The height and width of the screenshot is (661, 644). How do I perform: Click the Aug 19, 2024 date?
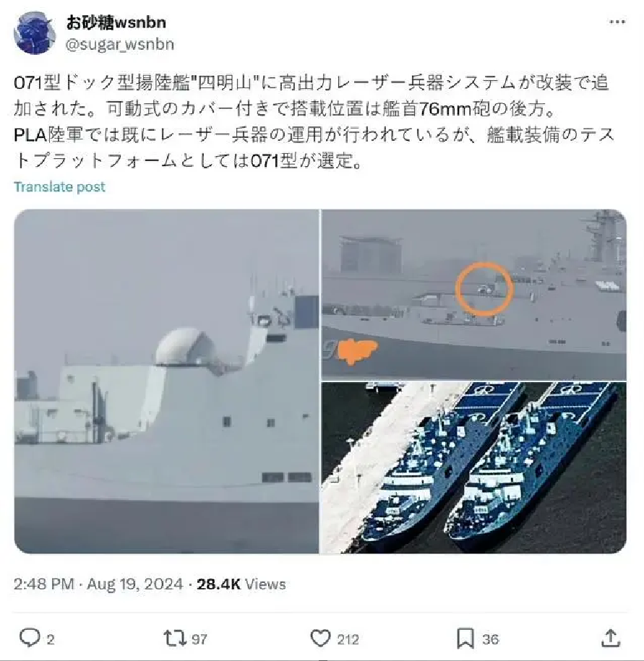[135, 584]
